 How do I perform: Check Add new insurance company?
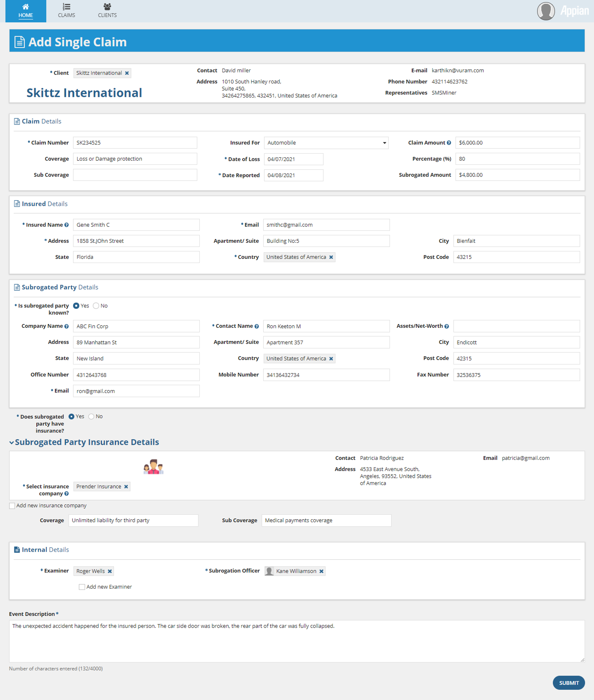pyautogui.click(x=12, y=506)
